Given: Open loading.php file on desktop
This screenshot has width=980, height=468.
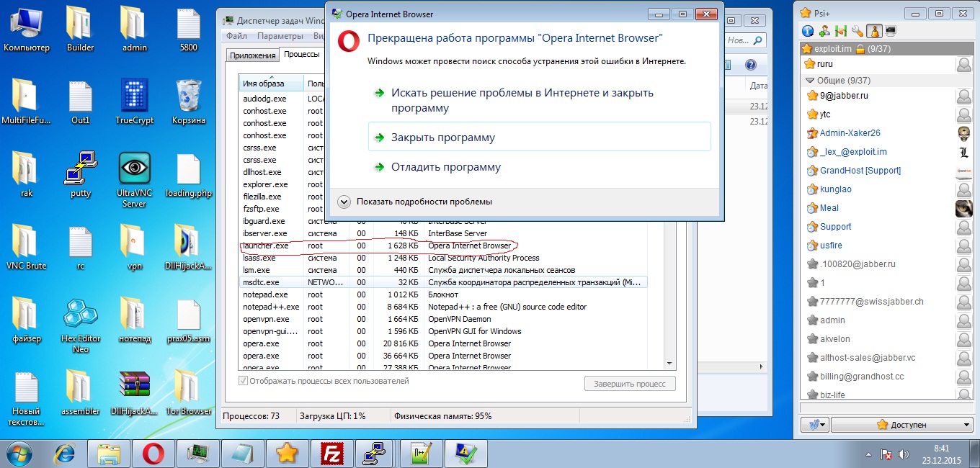Looking at the screenshot, I should pos(189,175).
